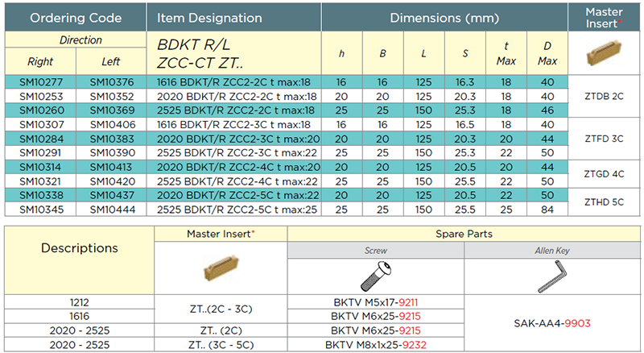Screen dimensions: 644x353
Task: Click the Ordering Code header
Action: point(76,18)
